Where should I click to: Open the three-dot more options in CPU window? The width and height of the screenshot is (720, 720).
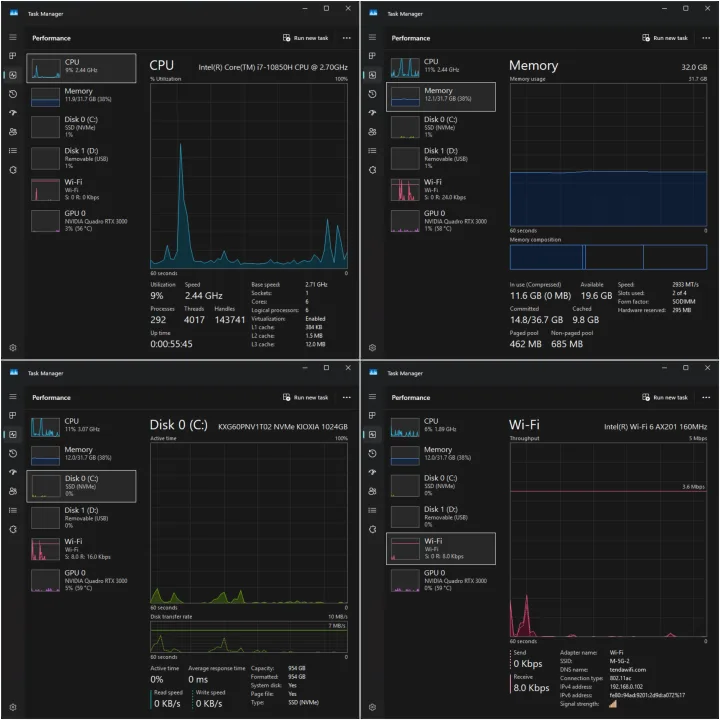pyautogui.click(x=347, y=38)
